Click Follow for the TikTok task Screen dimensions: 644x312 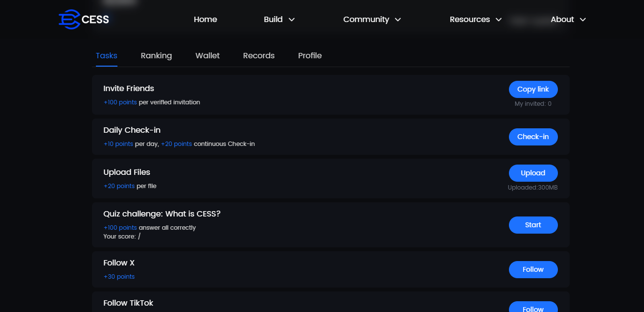point(533,308)
